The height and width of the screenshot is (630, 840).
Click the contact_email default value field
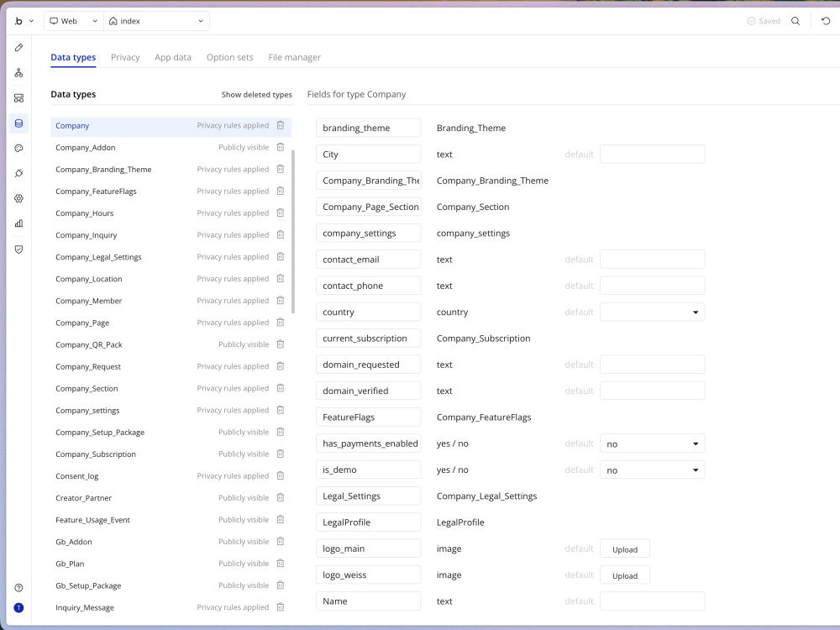[652, 260]
